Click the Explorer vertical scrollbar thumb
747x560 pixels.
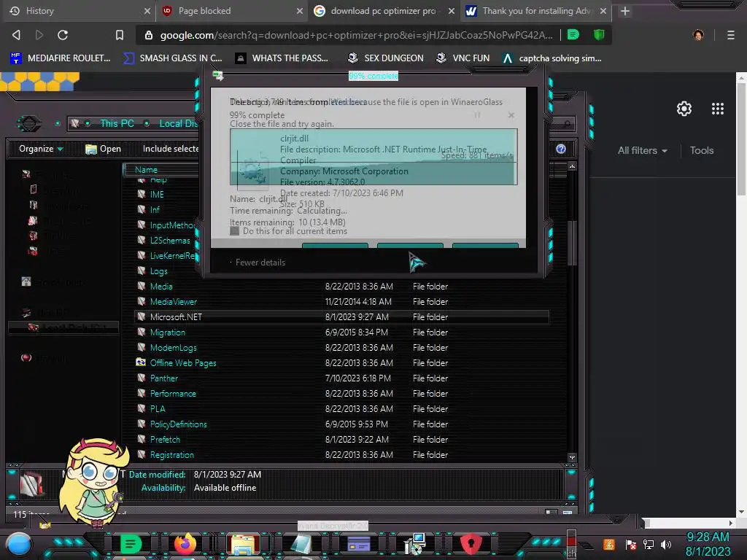572,243
